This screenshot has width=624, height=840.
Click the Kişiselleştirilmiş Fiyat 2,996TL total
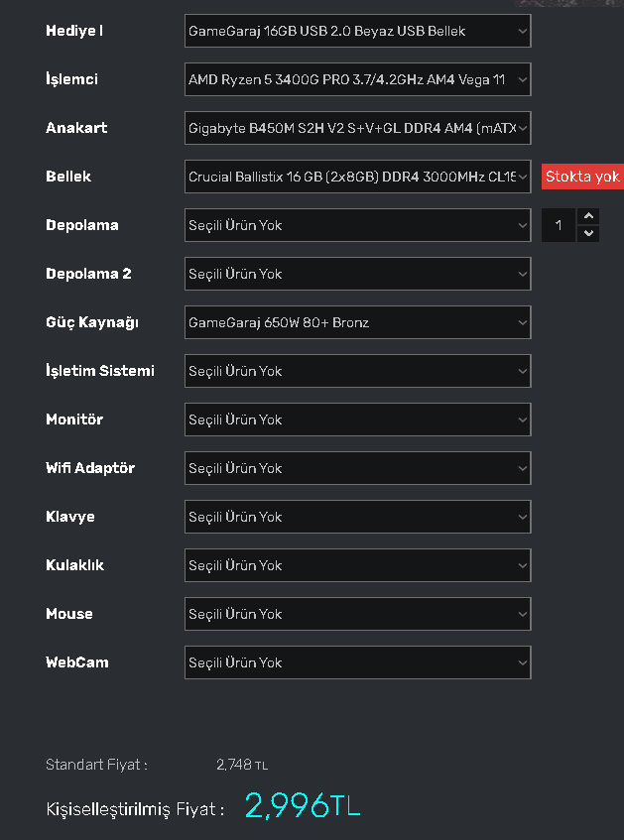coord(303,806)
